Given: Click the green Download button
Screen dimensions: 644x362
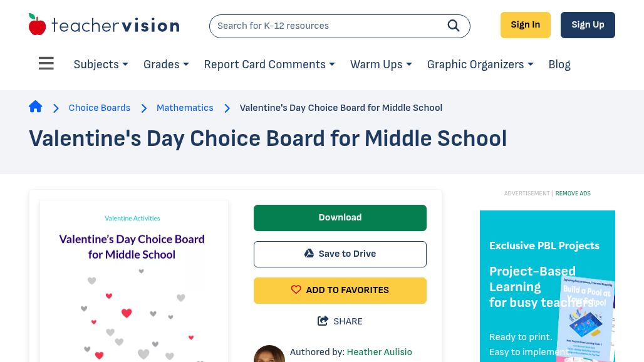Looking at the screenshot, I should point(340,218).
